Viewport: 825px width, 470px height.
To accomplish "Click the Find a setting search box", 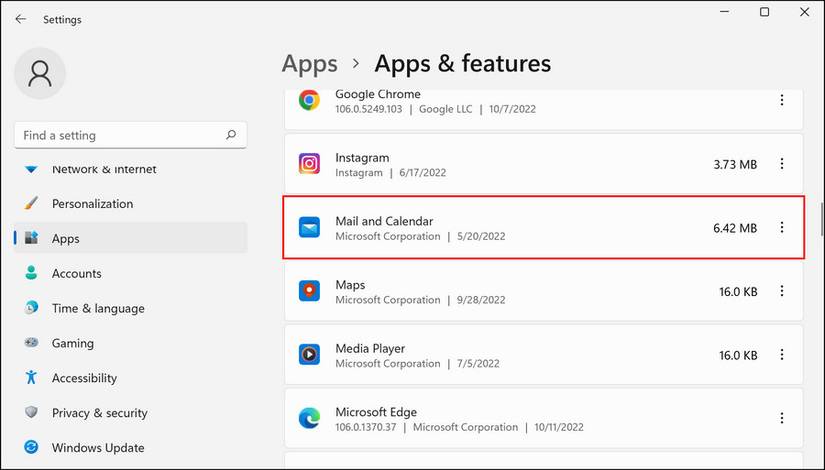I will [x=118, y=135].
